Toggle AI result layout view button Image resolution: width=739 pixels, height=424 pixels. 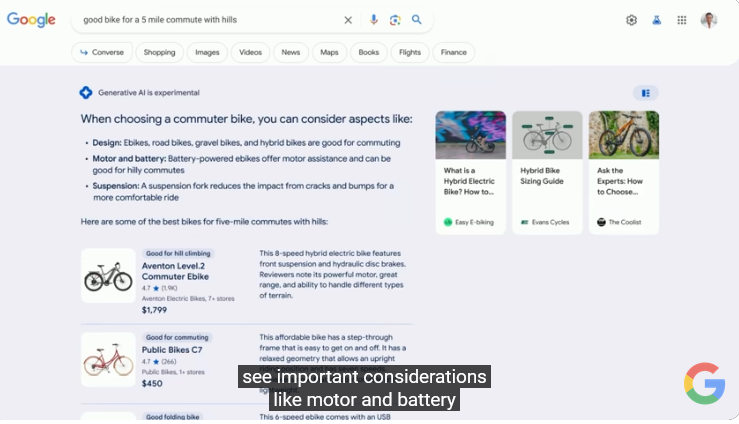tap(646, 93)
